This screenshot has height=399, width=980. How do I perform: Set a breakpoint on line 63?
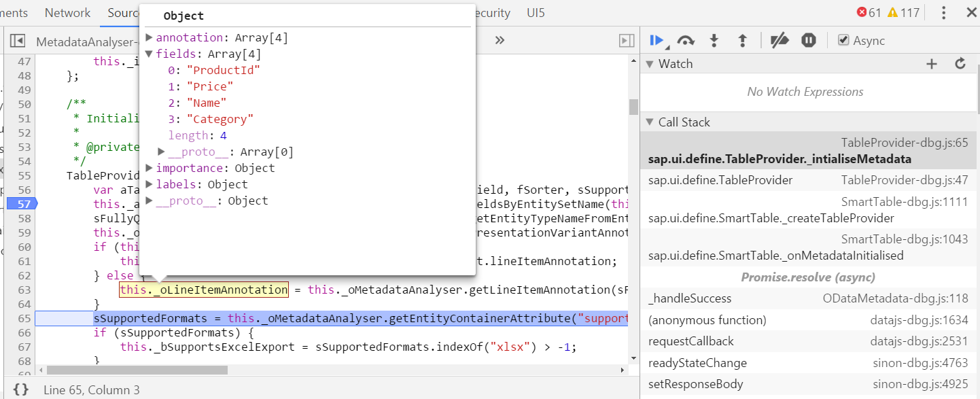(24, 290)
